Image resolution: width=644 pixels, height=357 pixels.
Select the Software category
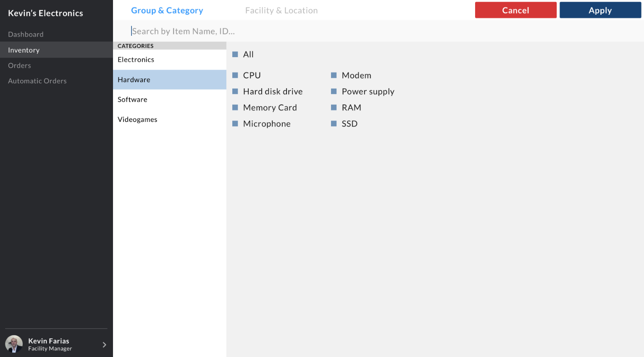click(170, 100)
